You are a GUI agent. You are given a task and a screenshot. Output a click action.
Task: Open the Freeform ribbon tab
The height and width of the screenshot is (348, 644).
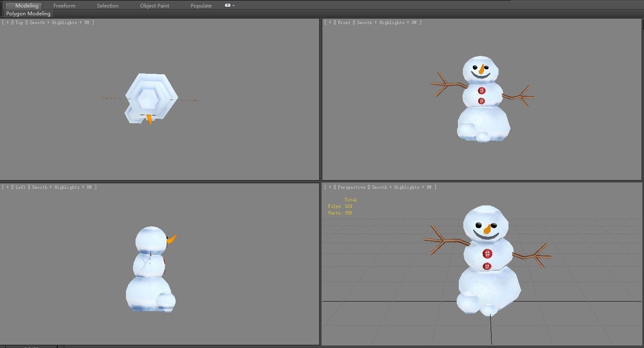tap(64, 5)
